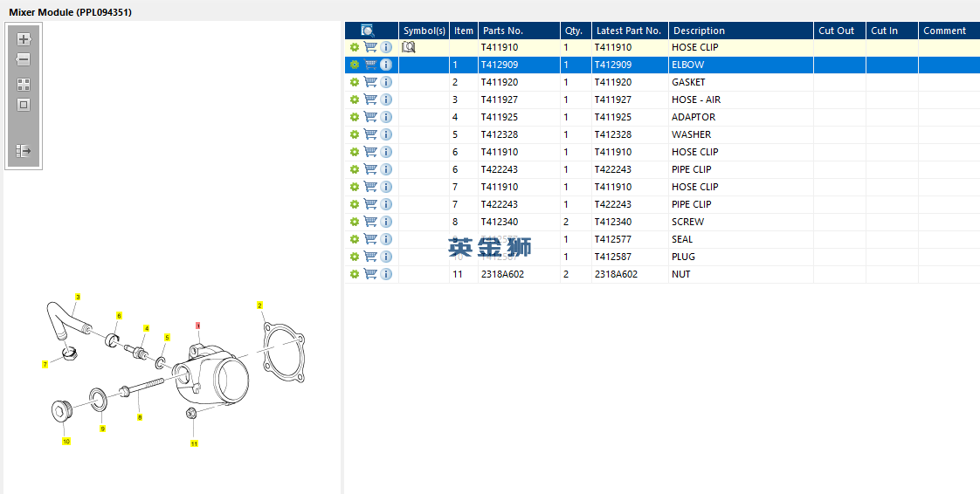This screenshot has height=494, width=980.
Task: Click the Symbol(s) column header
Action: pyautogui.click(x=424, y=31)
